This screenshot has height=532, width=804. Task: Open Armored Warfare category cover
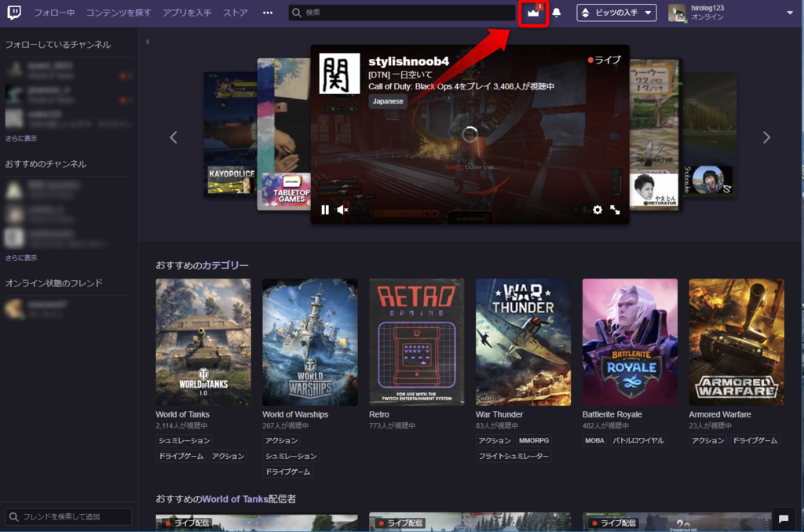click(x=736, y=342)
